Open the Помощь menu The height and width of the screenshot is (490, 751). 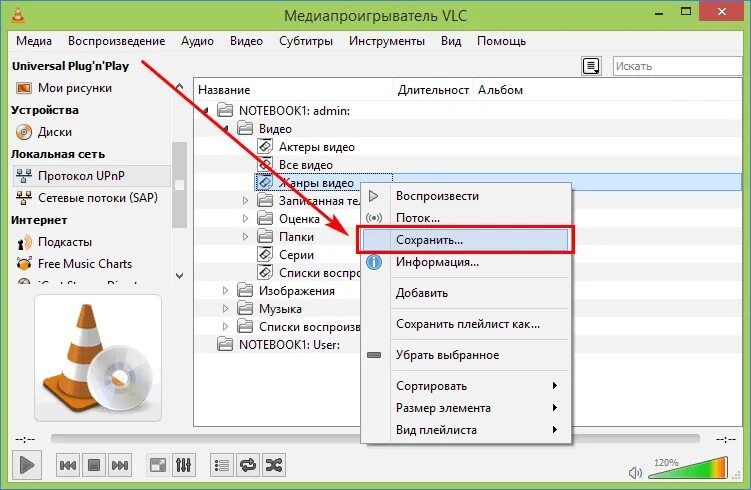click(x=501, y=41)
